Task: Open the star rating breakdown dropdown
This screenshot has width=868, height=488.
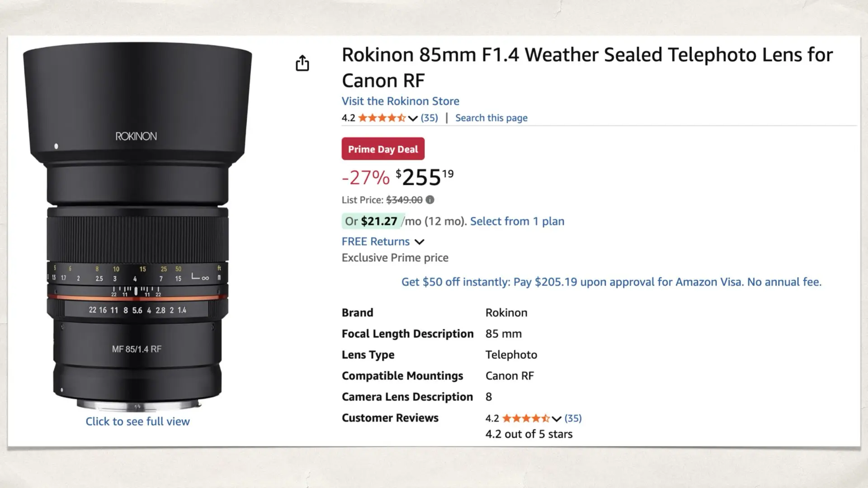Action: coord(412,118)
